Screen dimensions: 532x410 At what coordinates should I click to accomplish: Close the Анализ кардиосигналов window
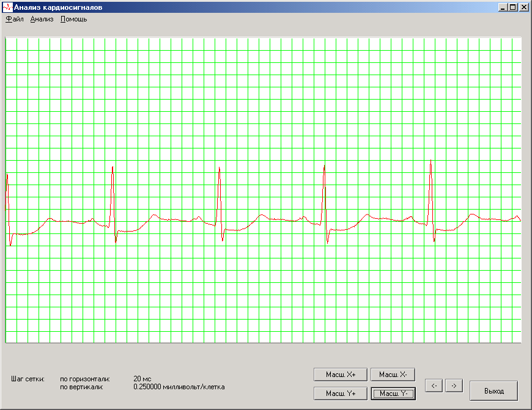[x=523, y=7]
